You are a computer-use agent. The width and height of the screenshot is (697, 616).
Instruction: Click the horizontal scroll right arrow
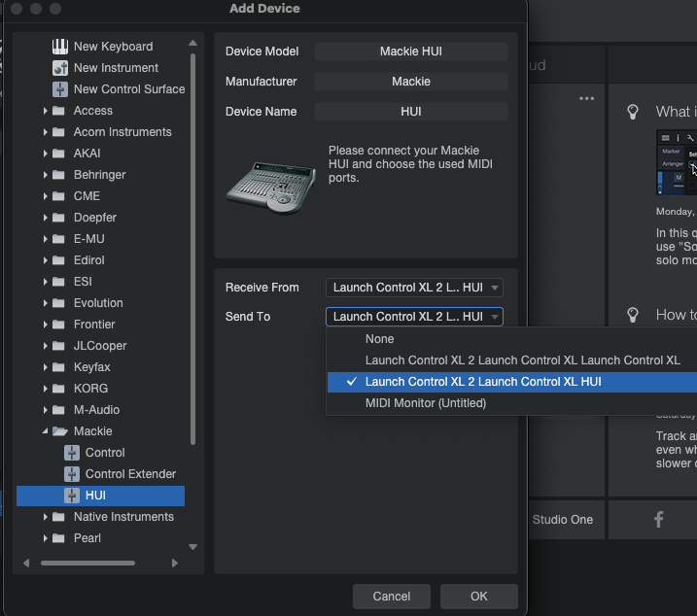[x=175, y=564]
